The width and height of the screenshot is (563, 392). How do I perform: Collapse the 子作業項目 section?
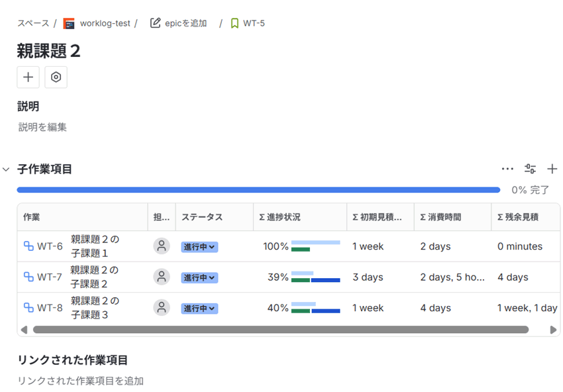(x=7, y=170)
